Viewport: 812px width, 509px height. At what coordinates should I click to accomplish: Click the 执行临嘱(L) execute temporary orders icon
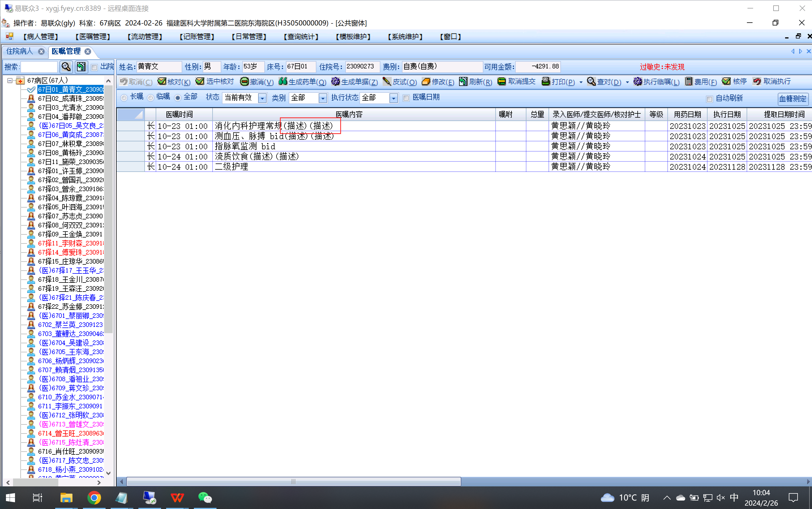(x=637, y=81)
